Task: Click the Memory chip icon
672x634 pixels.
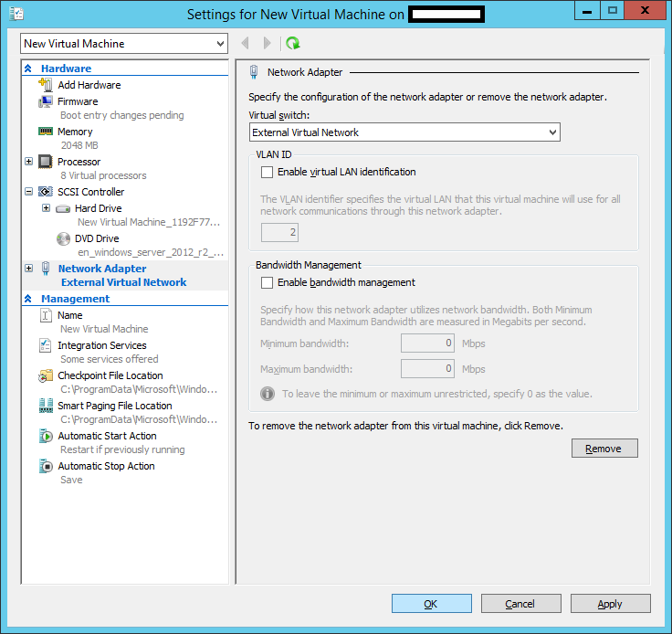Action: point(46,132)
